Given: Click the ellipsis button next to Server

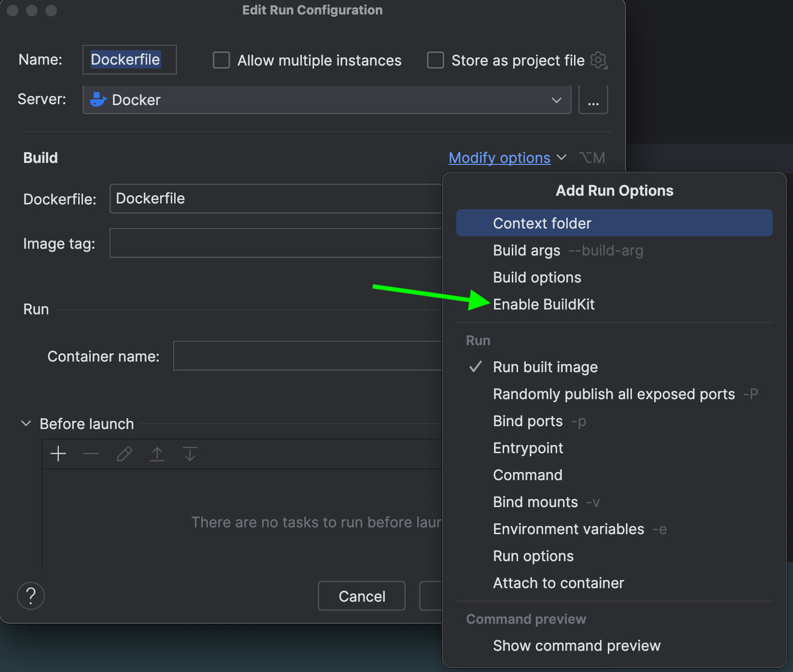Looking at the screenshot, I should (593, 100).
